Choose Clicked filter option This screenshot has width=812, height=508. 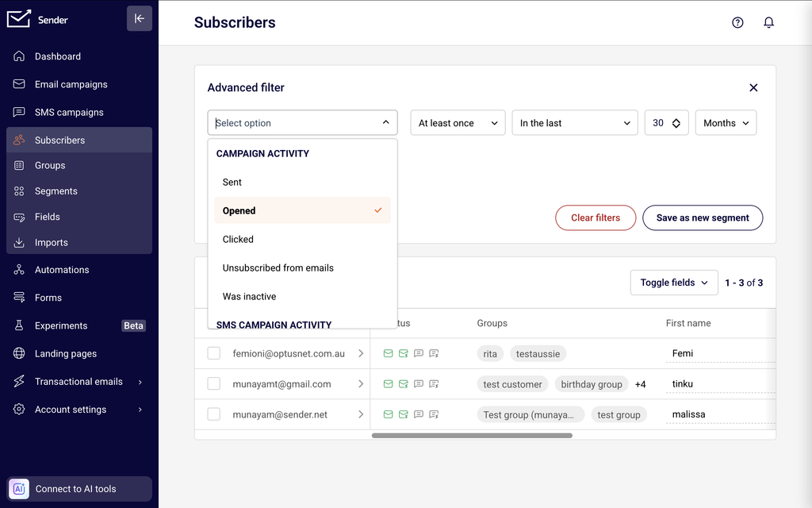coord(302,239)
